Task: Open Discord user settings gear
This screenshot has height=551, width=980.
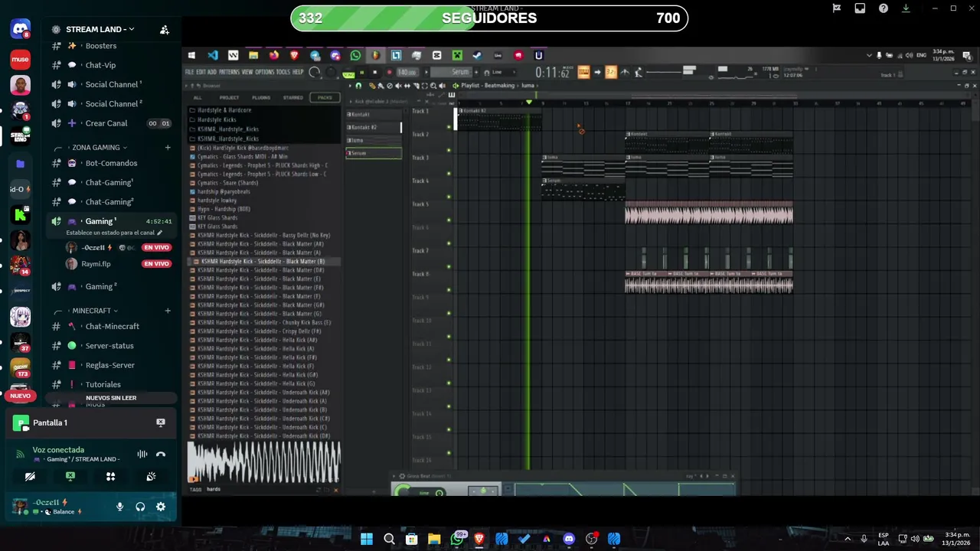Action: (161, 507)
